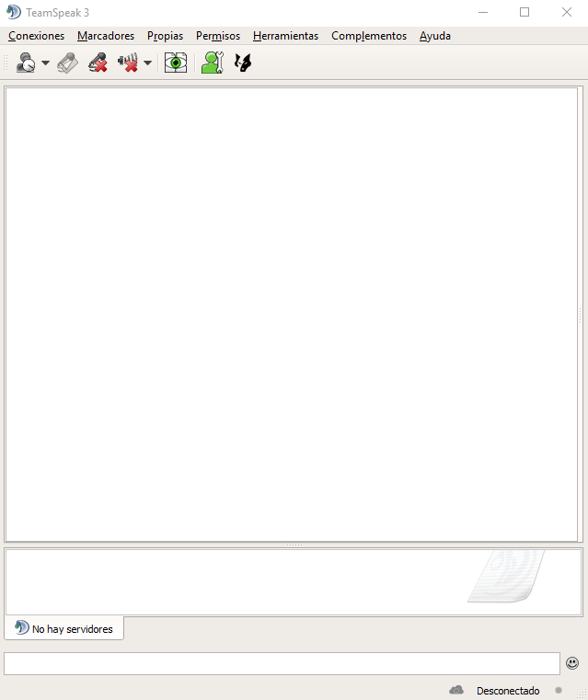
Task: Click the wolf-shaped toolbar icon
Action: click(243, 63)
